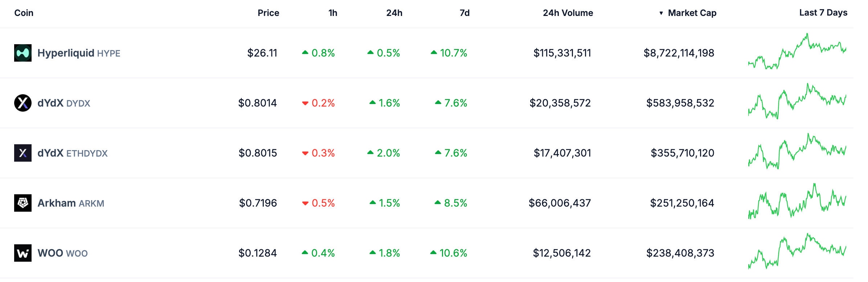View WOO 7-day sparkline chart
The width and height of the screenshot is (868, 282).
coord(797,252)
